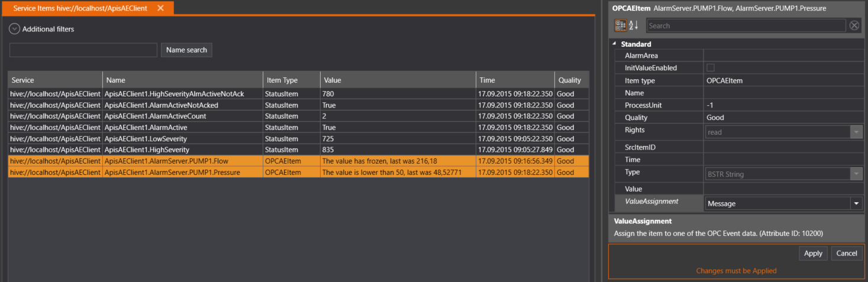The height and width of the screenshot is (282, 868).
Task: Focus the property Search field
Action: point(746,25)
